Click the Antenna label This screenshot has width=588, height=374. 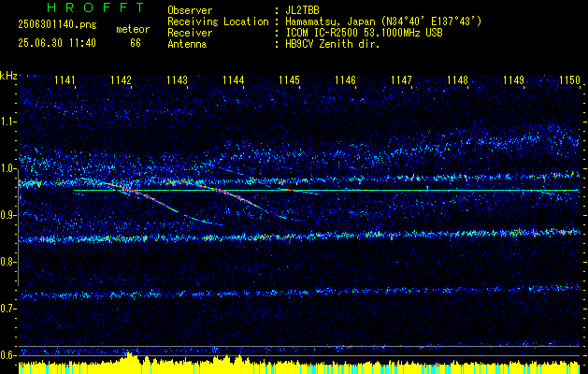(187, 44)
